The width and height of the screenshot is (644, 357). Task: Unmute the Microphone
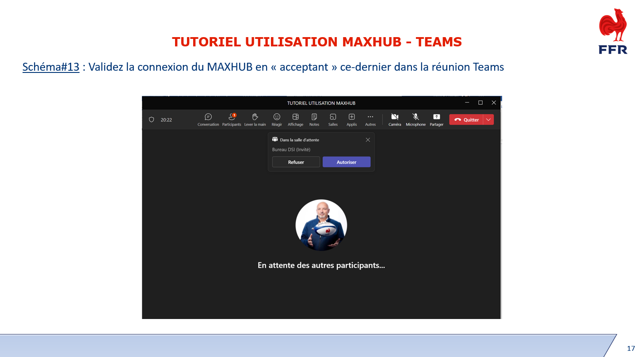[x=415, y=119]
